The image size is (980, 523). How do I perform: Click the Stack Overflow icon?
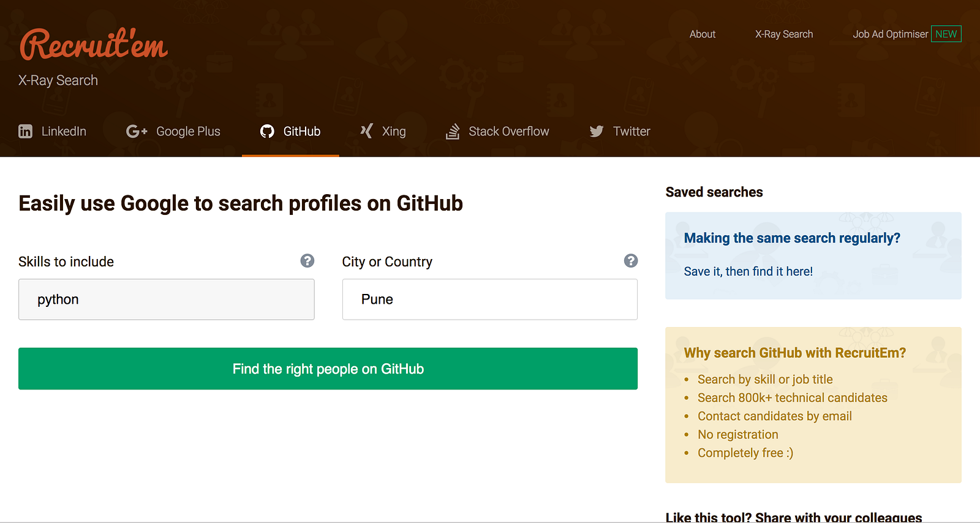[453, 131]
